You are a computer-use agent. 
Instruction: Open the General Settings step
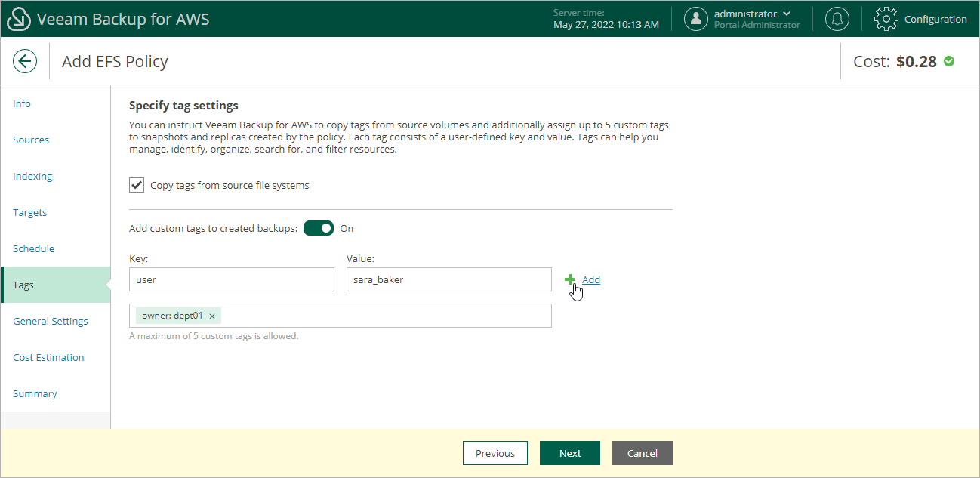(51, 321)
